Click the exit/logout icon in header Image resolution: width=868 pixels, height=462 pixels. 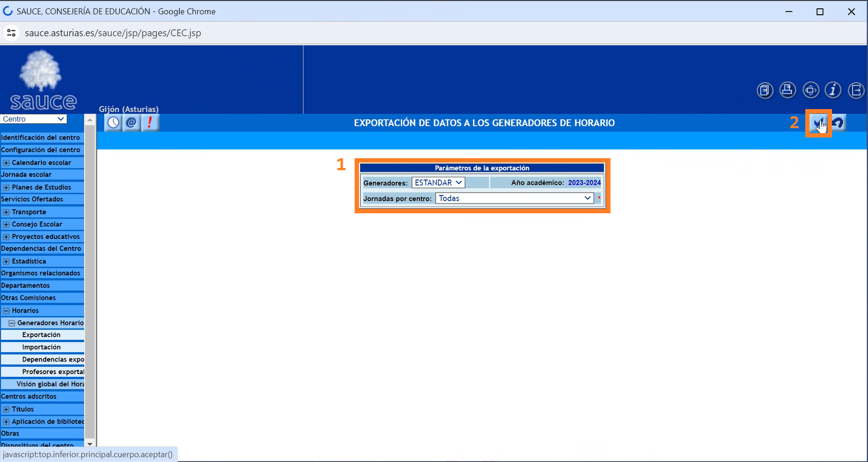coord(856,90)
